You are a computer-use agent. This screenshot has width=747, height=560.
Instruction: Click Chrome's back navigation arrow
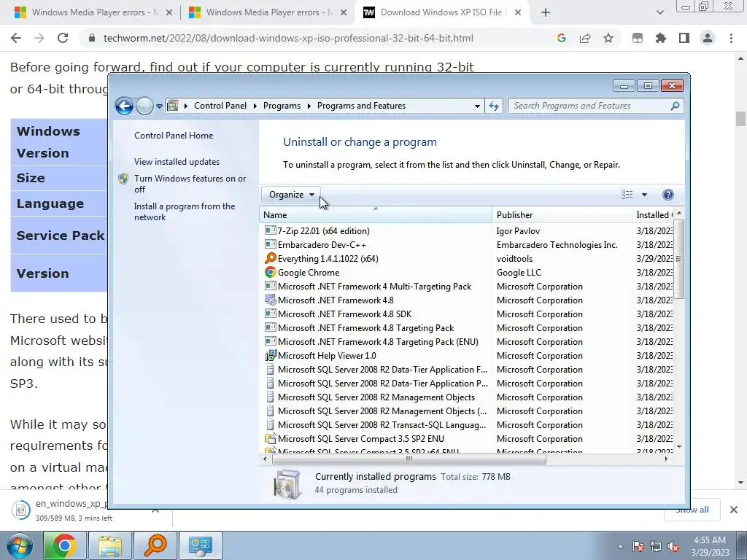tap(16, 38)
